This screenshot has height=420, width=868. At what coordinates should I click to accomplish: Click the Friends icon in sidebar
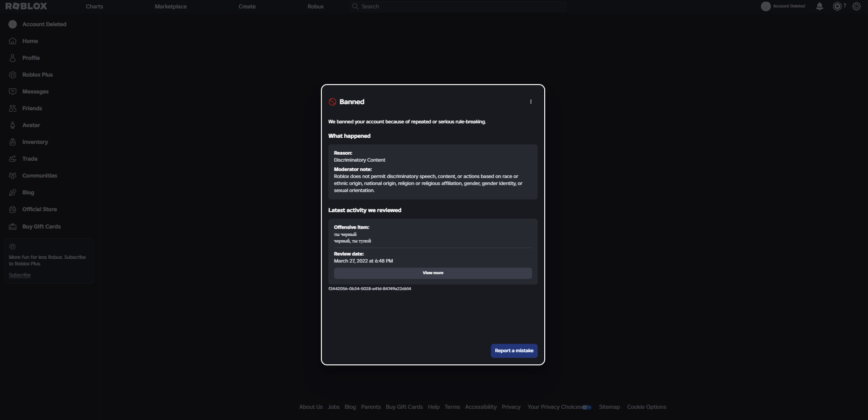(13, 108)
